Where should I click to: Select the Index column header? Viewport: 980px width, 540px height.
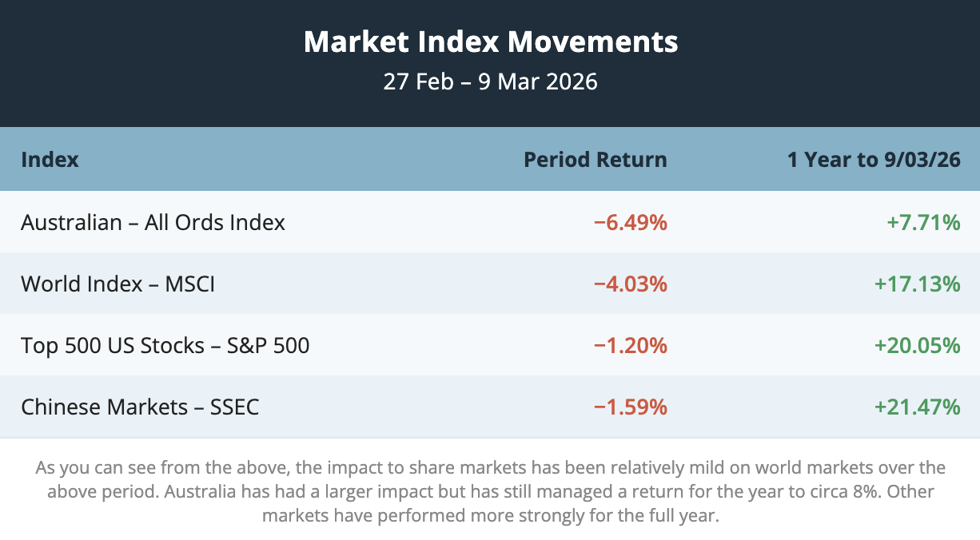click(50, 160)
